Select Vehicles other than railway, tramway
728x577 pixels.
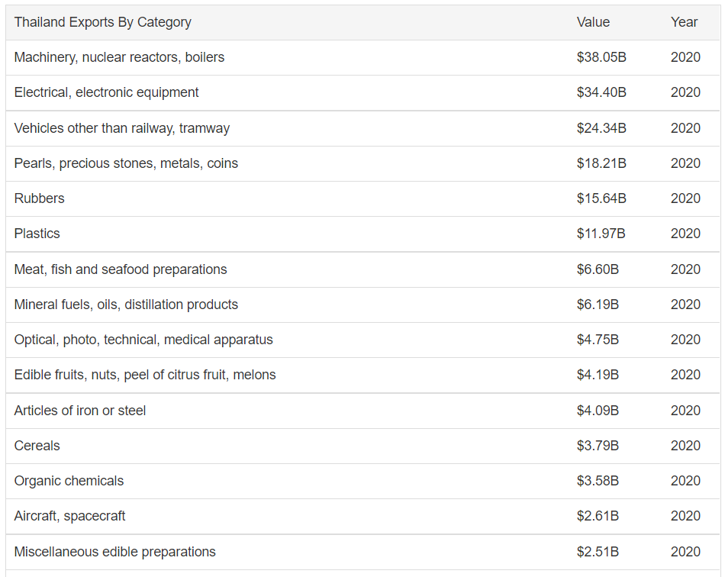tap(122, 128)
